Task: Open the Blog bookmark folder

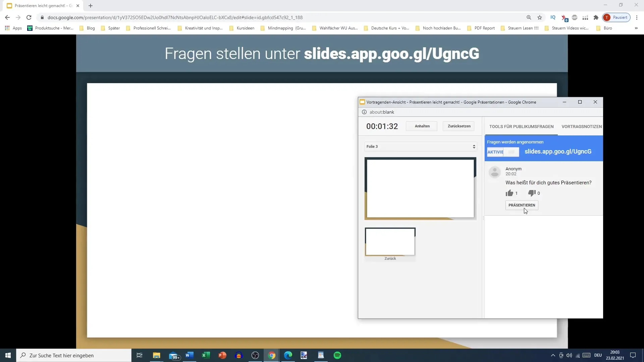Action: [x=87, y=28]
